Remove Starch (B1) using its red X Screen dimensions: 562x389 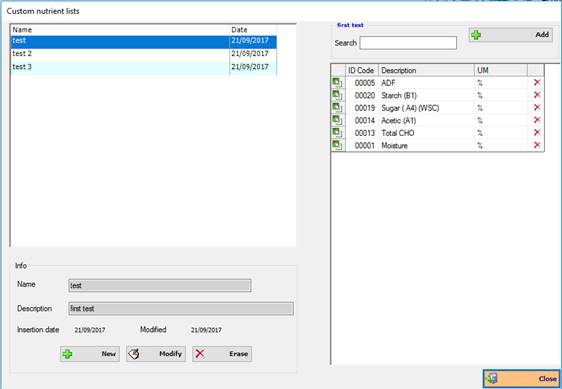pyautogui.click(x=537, y=95)
